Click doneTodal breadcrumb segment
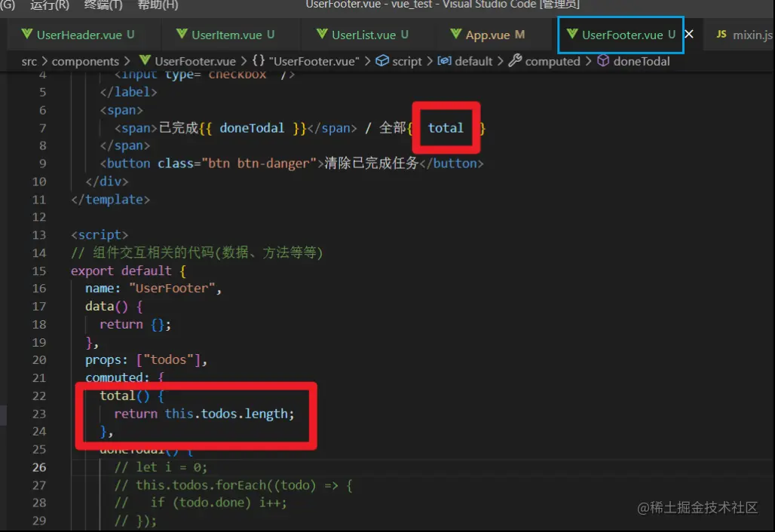This screenshot has height=532, width=775. tap(642, 61)
